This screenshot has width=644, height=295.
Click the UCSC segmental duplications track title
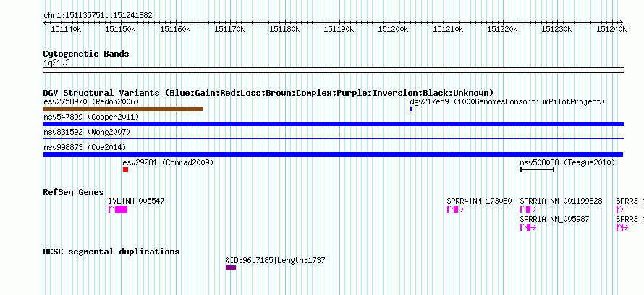point(111,252)
